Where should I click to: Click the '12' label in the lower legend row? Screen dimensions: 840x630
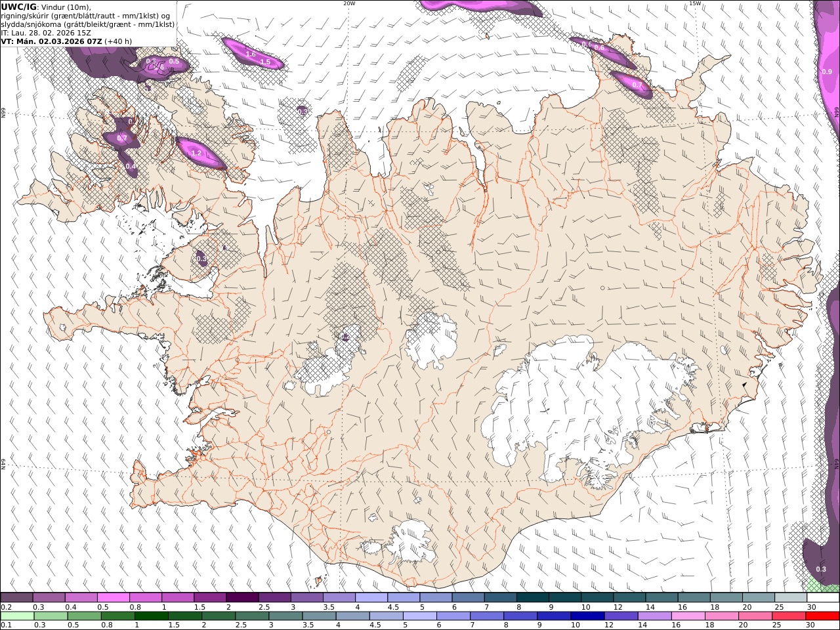[609, 625]
